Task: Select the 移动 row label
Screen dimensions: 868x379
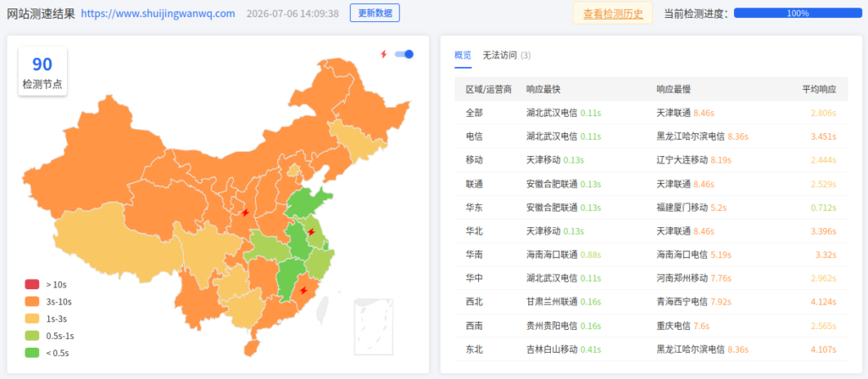Action: coord(475,160)
